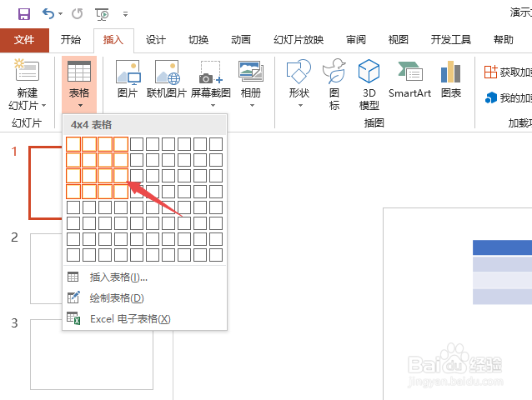This screenshot has height=400, width=532.
Task: Click 绘制表格(D) menu entry
Action: [145, 298]
